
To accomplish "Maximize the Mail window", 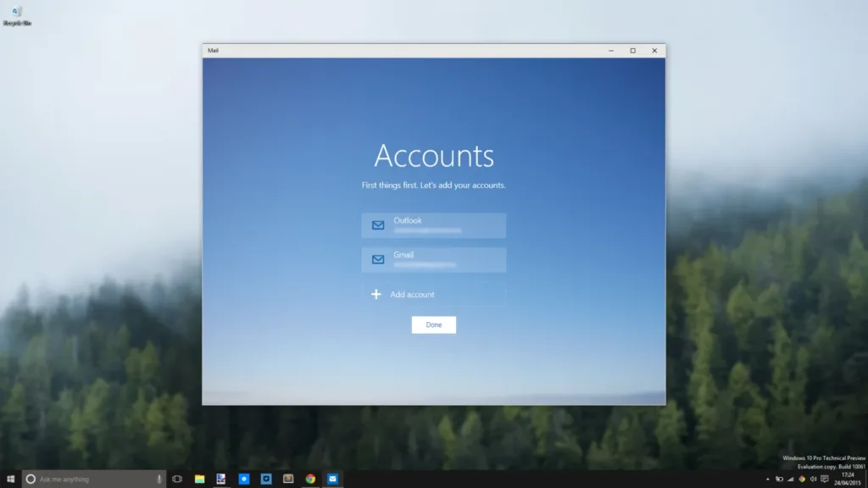I will coord(632,50).
